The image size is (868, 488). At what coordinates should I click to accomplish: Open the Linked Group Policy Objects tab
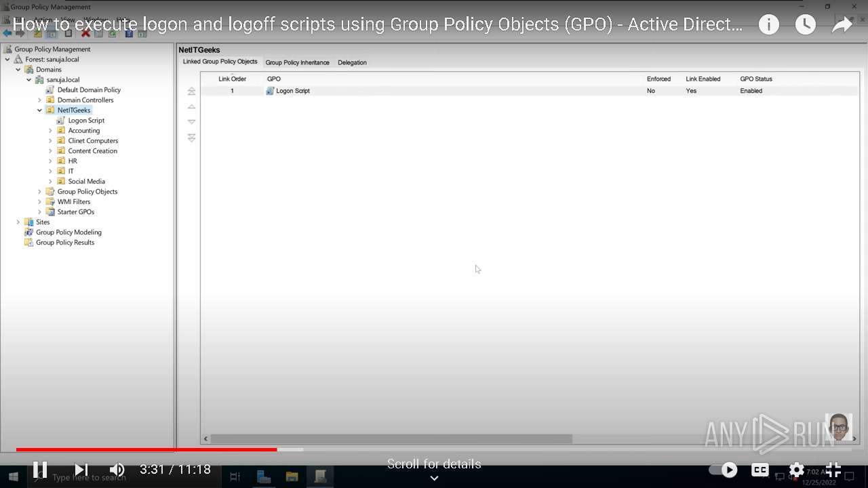point(220,62)
